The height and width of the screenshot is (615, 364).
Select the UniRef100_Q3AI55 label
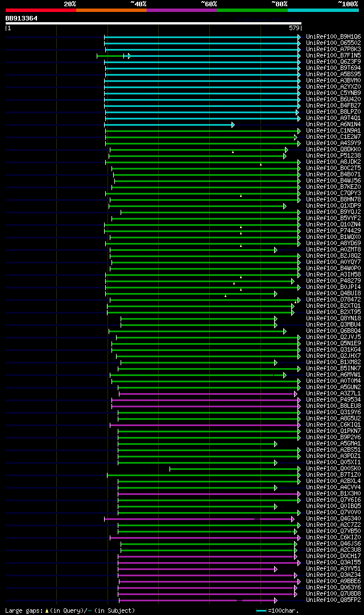click(333, 563)
